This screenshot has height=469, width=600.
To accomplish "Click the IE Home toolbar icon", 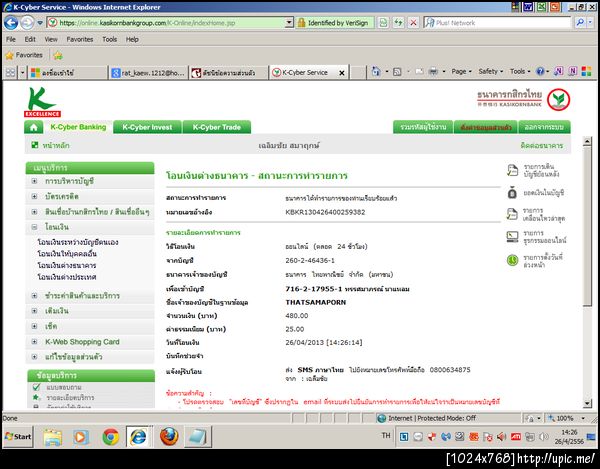I will click(x=376, y=72).
